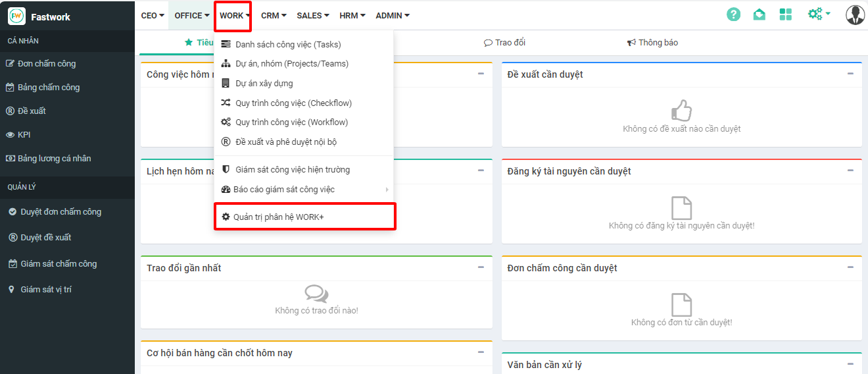Click the Fastwork logo icon
The height and width of the screenshot is (374, 868).
coord(16,16)
